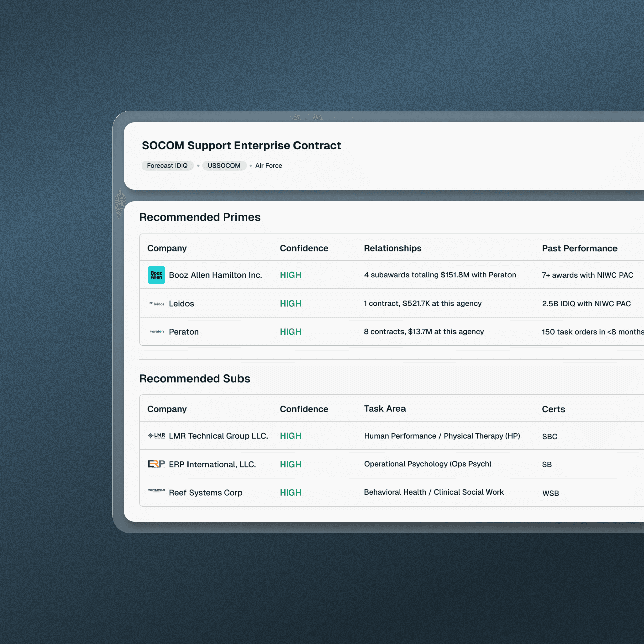Click the Booz Allen Hamilton company logo
644x644 pixels.
tap(156, 275)
